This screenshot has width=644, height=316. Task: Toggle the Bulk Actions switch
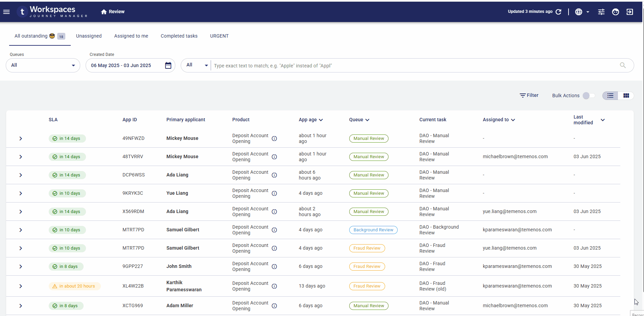coord(589,96)
